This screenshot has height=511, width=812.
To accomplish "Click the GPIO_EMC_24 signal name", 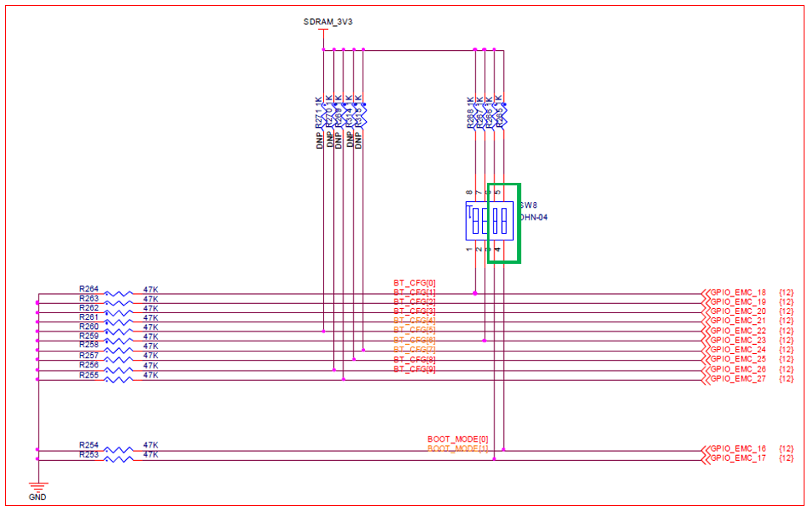I will [738, 350].
